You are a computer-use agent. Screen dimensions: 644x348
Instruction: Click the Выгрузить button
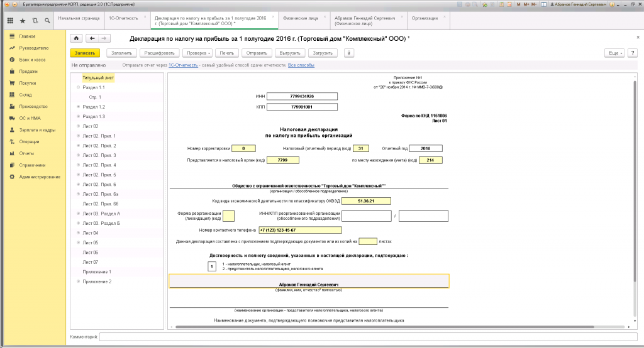(290, 53)
